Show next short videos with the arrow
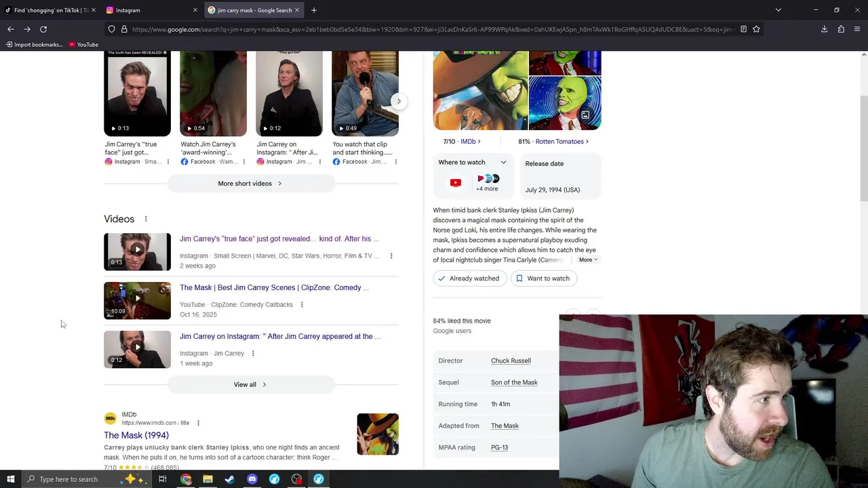Viewport: 868px width, 488px height. pos(399,101)
